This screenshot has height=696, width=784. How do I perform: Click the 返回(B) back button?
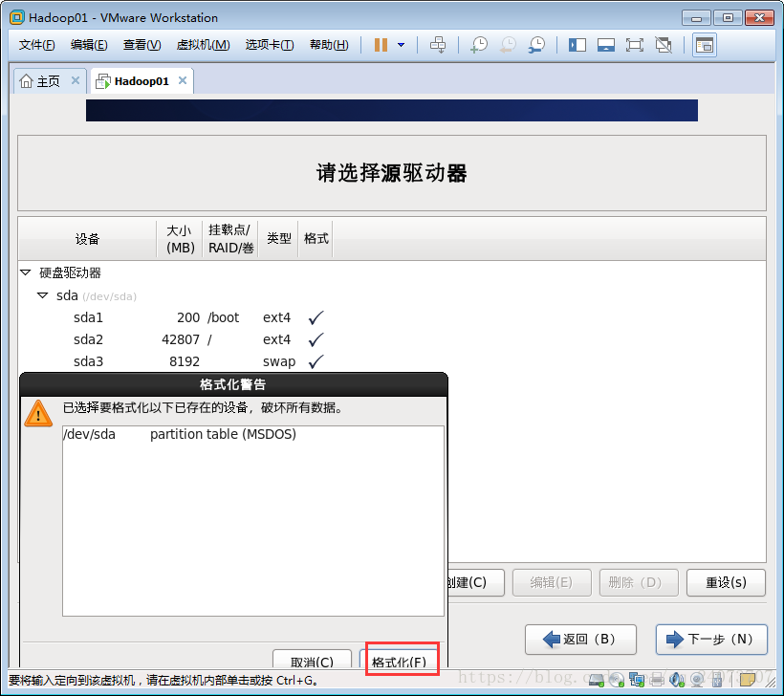point(580,639)
